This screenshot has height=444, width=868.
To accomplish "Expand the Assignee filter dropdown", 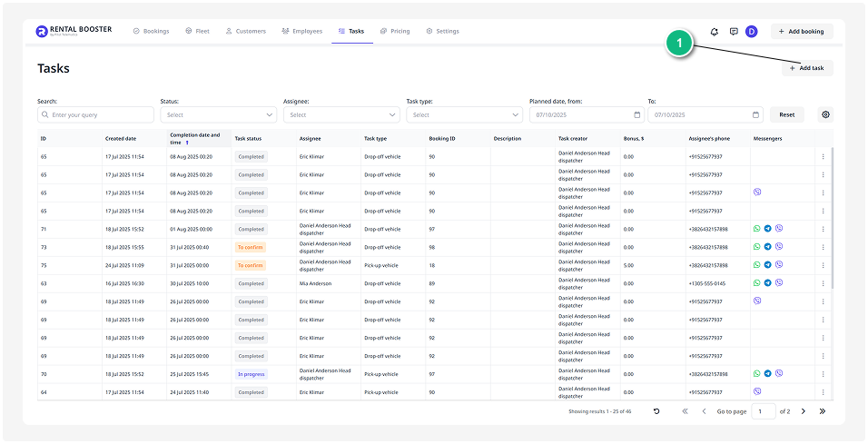I will [x=341, y=115].
